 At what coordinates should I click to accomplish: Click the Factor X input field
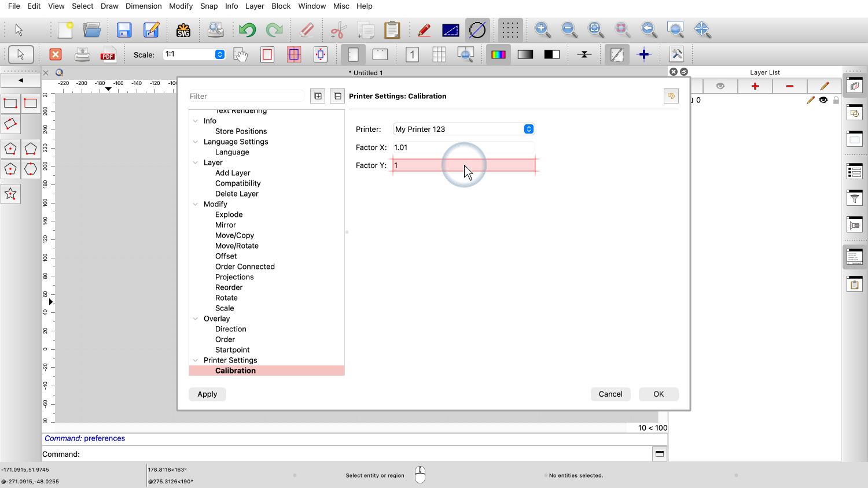[x=464, y=147]
